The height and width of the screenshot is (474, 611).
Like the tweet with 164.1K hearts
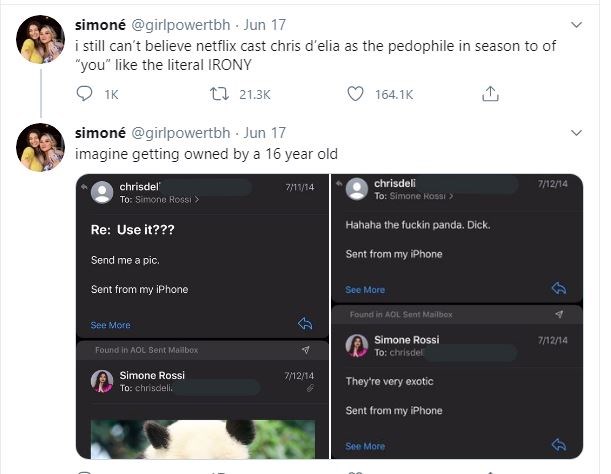click(x=355, y=94)
